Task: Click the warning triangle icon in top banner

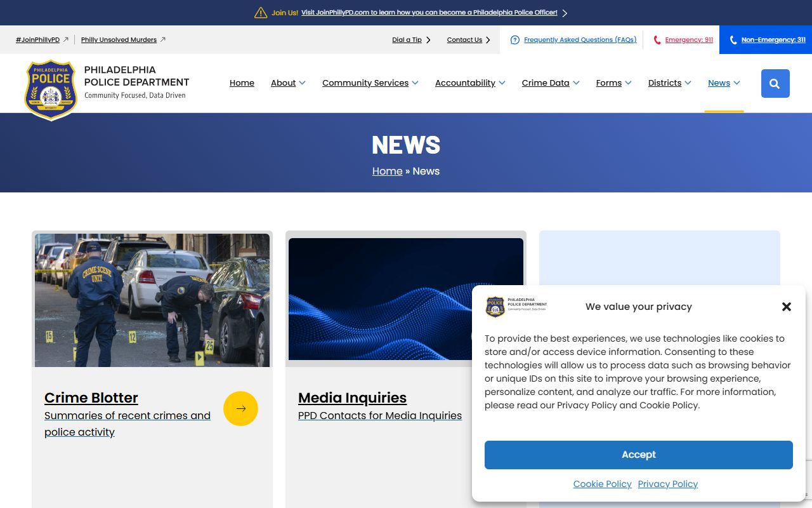Action: (x=261, y=13)
